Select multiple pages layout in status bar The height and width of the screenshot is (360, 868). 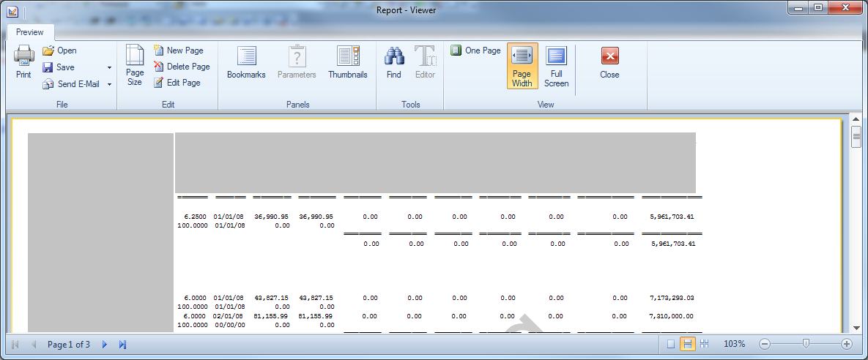coord(705,344)
